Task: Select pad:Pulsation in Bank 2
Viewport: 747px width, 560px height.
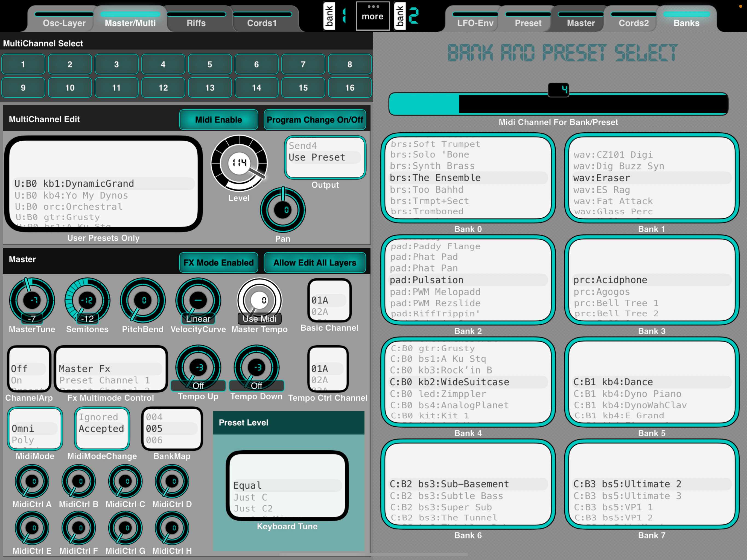Action: pyautogui.click(x=468, y=280)
